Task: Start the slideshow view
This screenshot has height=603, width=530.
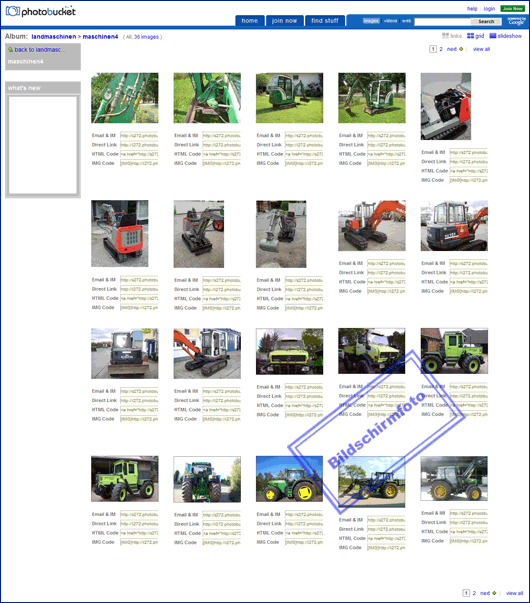Action: tap(505, 36)
